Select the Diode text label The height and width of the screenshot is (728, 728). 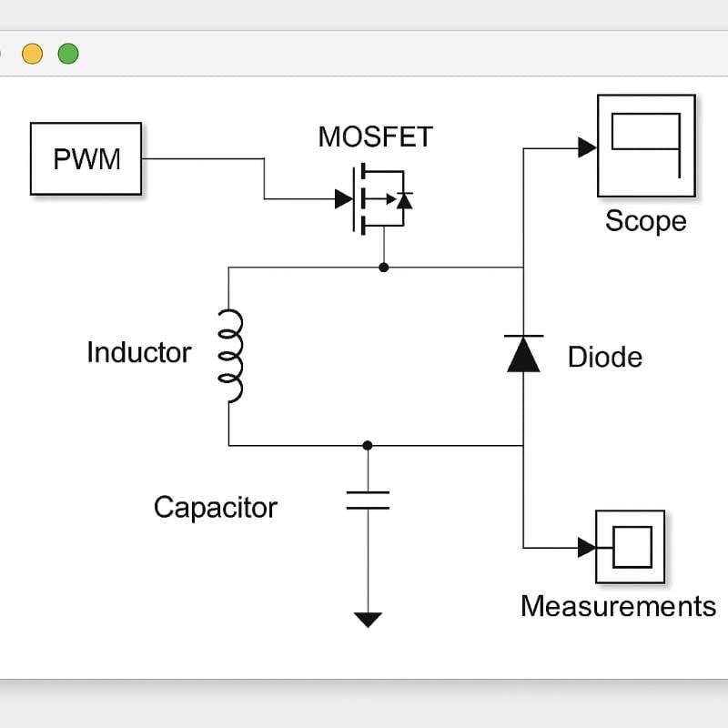604,357
